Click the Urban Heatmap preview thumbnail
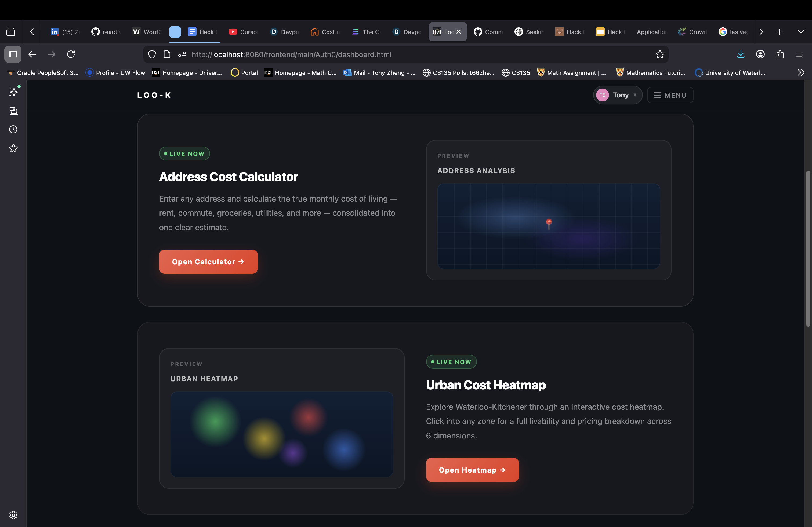The image size is (812, 527). coord(281,434)
